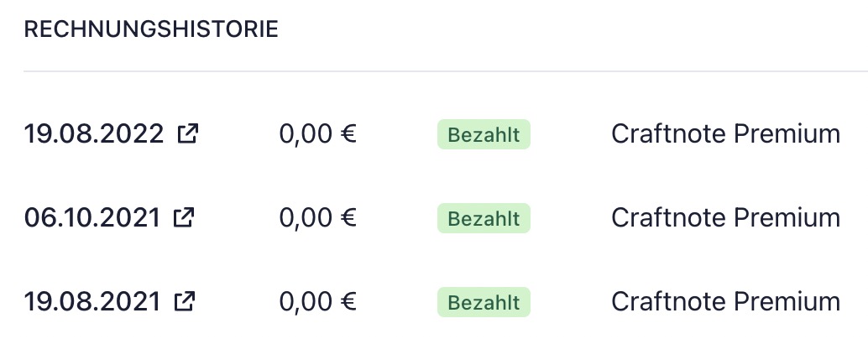
Task: Click the 0,00 amount for 19.08.2022
Action: [306, 134]
